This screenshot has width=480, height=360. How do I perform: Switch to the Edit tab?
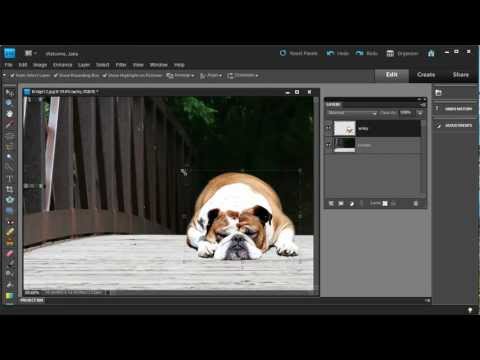pyautogui.click(x=392, y=75)
